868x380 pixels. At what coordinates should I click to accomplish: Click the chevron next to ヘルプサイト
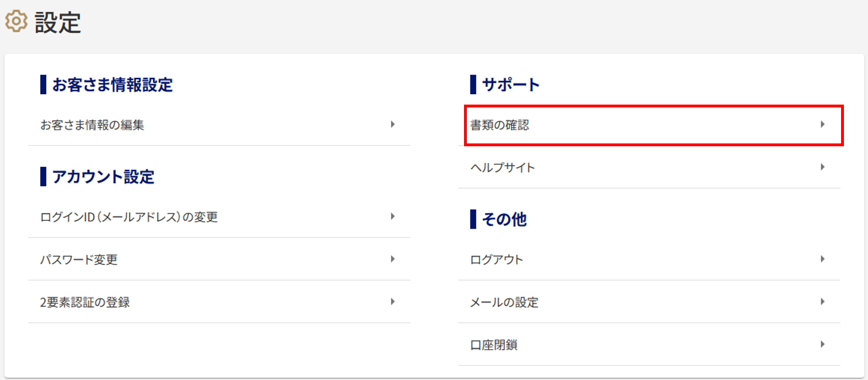tap(822, 167)
